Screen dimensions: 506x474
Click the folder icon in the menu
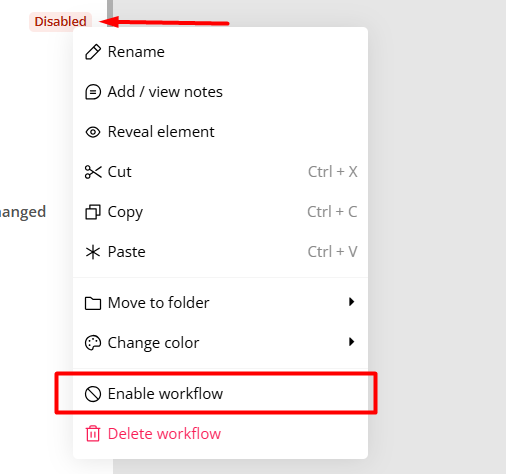(x=93, y=303)
